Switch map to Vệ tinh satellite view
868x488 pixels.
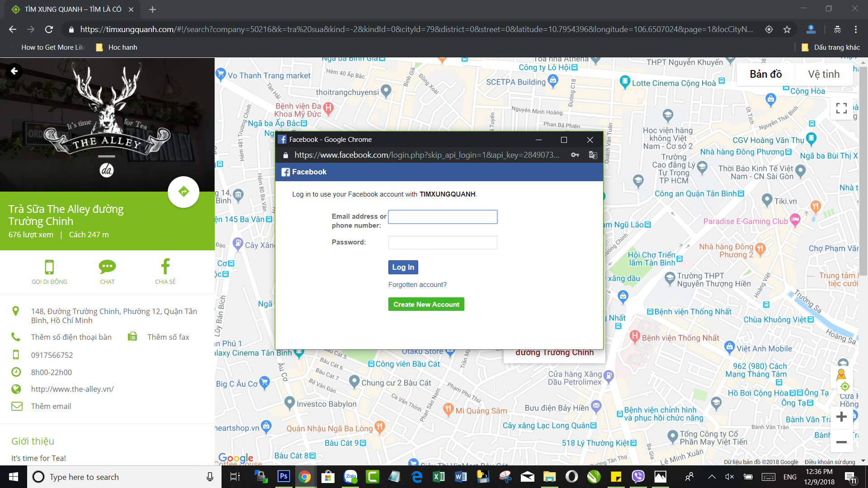click(x=824, y=74)
